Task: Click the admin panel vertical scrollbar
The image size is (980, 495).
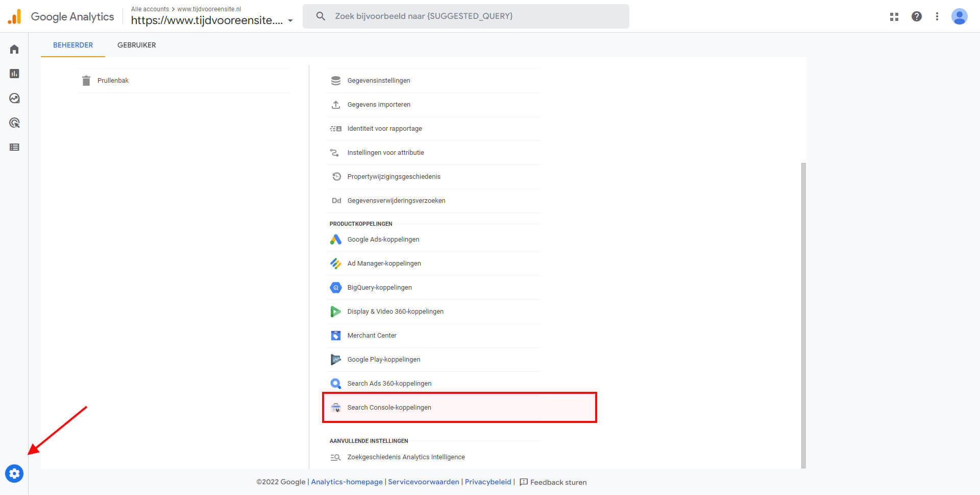Action: (803, 315)
